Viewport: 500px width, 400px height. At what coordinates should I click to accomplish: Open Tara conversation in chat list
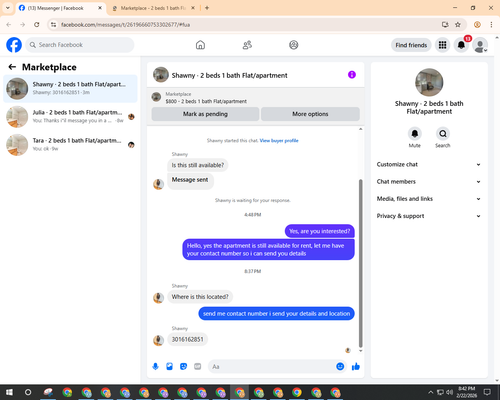pos(70,145)
